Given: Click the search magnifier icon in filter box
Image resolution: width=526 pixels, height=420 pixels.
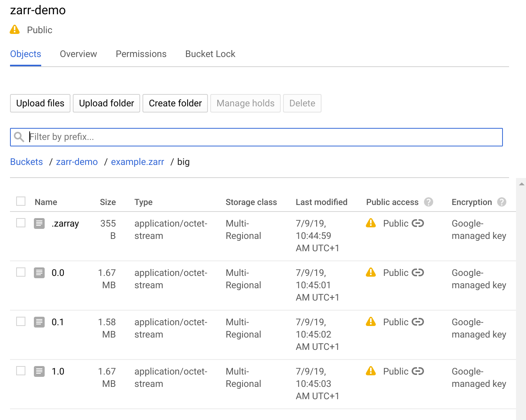Looking at the screenshot, I should (x=19, y=137).
